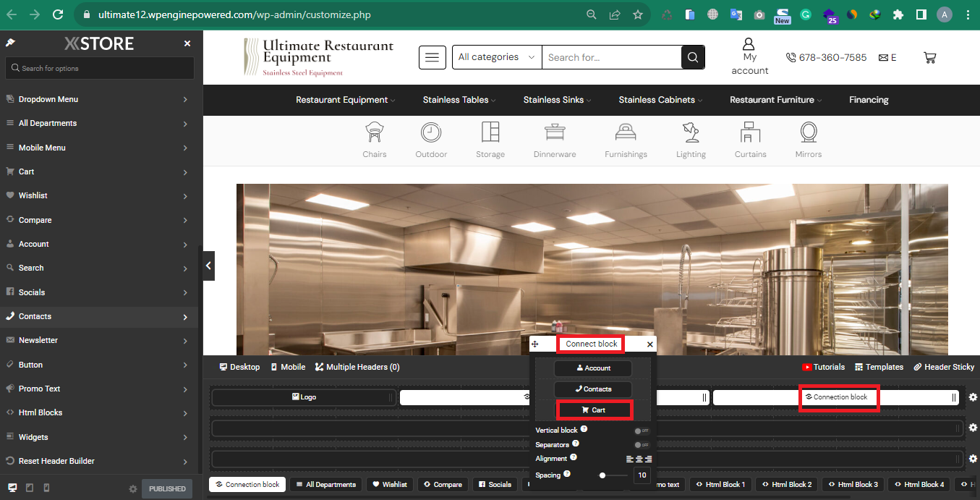Click the magnifier search button in header
Viewport: 980px width, 500px height.
pos(693,57)
